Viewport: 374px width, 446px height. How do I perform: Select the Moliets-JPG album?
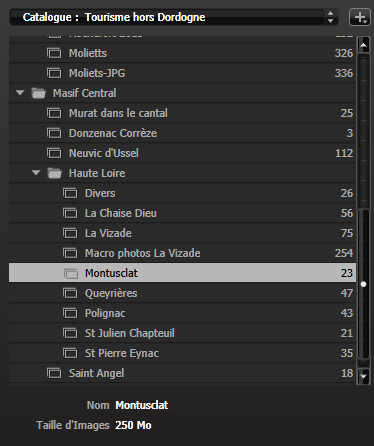point(182,73)
